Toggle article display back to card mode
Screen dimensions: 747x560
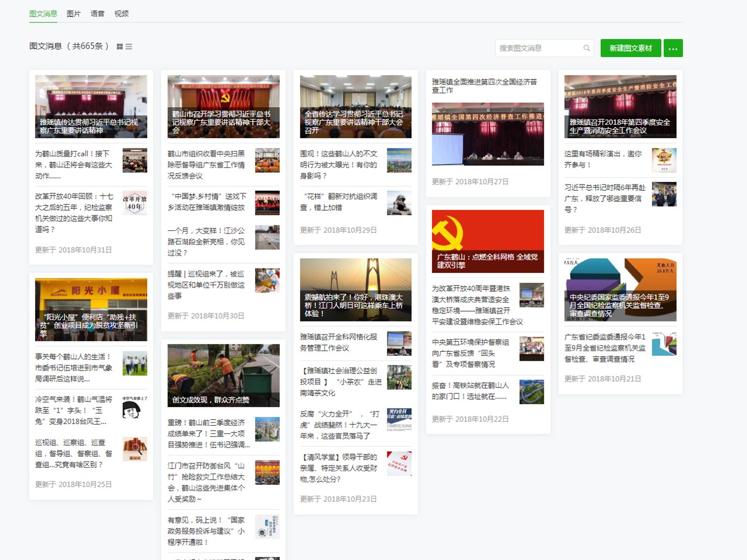pos(120,47)
